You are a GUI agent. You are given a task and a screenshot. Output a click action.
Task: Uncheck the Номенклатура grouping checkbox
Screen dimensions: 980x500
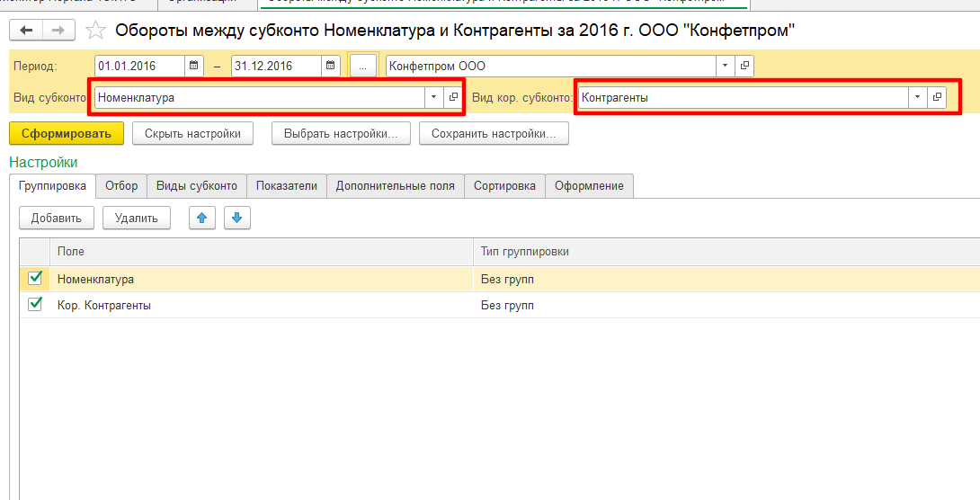(x=36, y=277)
